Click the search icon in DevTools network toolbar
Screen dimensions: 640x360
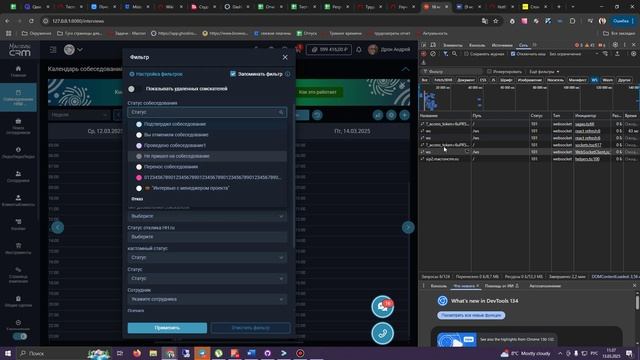(x=454, y=54)
